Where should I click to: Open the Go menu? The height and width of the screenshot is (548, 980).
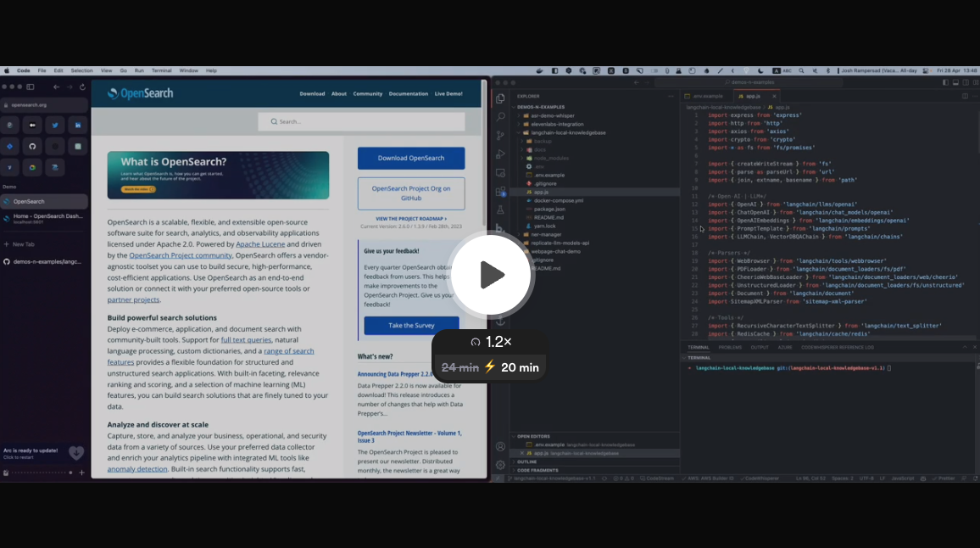tap(123, 70)
